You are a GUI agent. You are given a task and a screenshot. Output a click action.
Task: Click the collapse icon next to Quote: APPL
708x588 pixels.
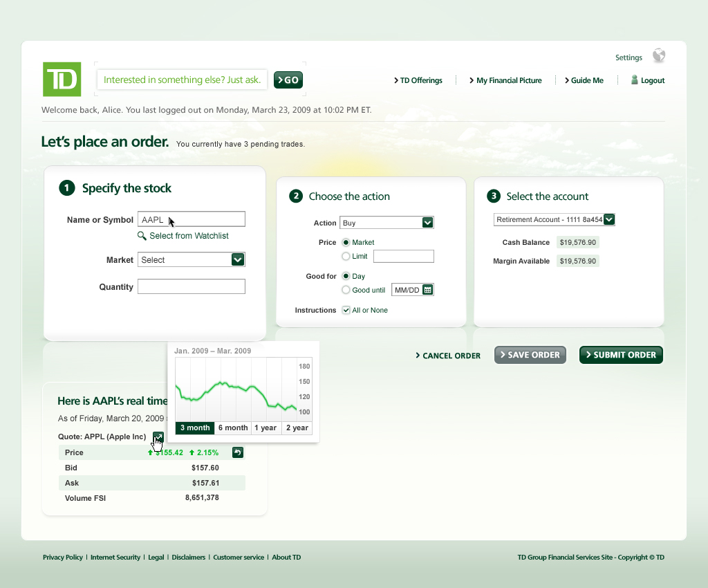click(x=158, y=437)
